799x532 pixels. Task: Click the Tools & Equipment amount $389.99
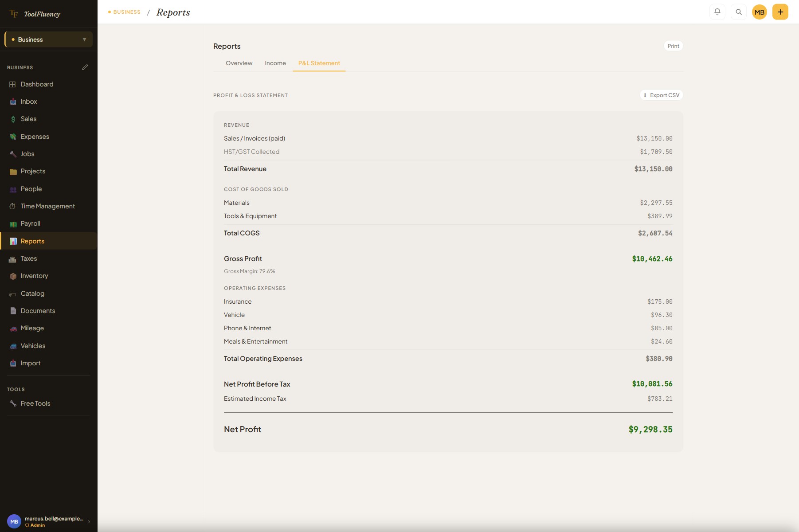[660, 216]
